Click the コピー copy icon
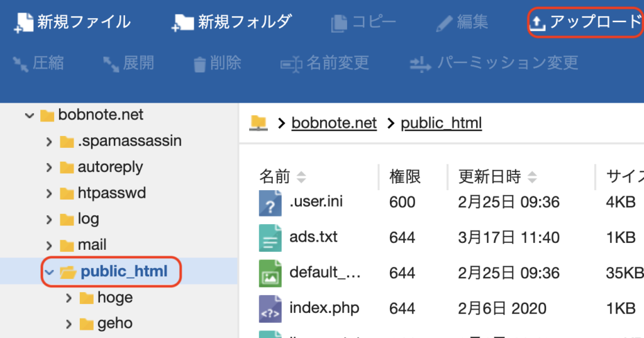644x338 pixels. coord(339,23)
